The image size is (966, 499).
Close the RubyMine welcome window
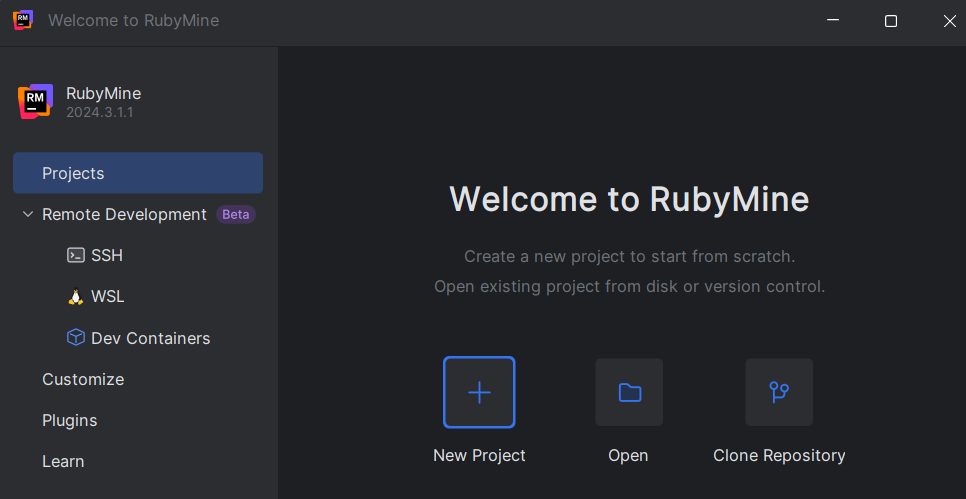[949, 21]
